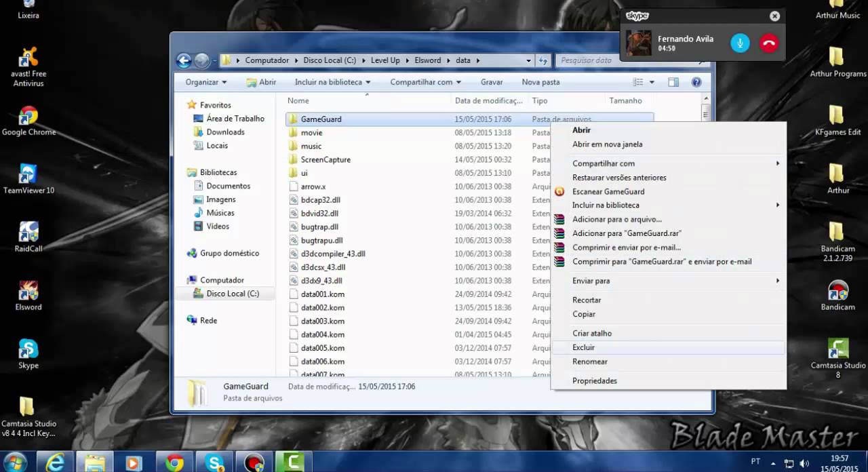Choose Renomear in context menu
The width and height of the screenshot is (868, 472).
668,361
